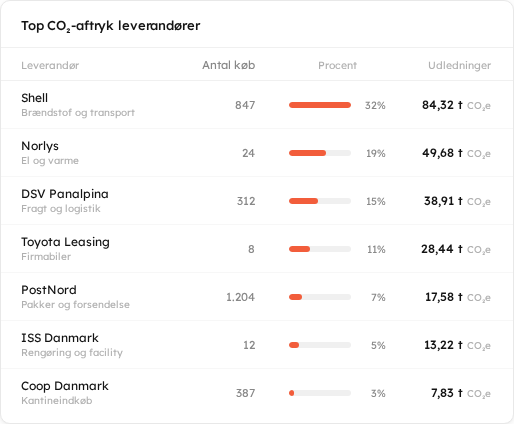The height and width of the screenshot is (424, 514).
Task: Open the Norlys supplier row
Action: click(x=257, y=153)
